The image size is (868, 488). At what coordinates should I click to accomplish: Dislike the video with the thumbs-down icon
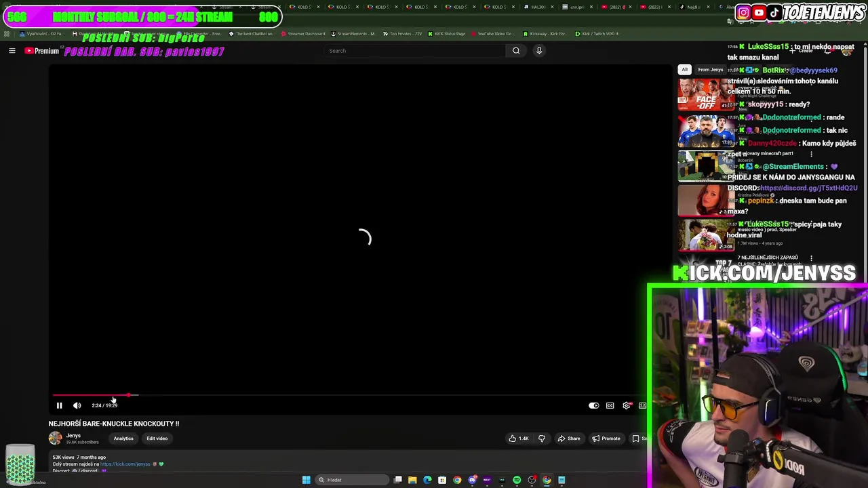tap(542, 439)
